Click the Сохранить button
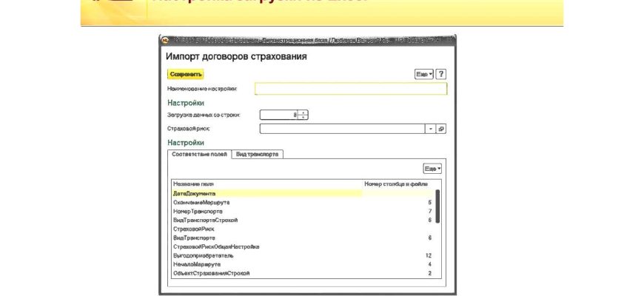The image size is (644, 296). (x=186, y=74)
